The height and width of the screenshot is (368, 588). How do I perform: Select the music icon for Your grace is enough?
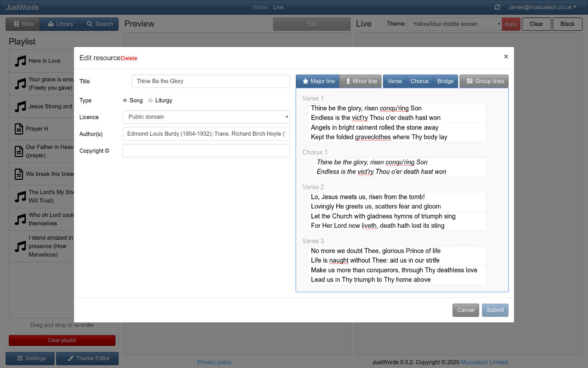20,84
